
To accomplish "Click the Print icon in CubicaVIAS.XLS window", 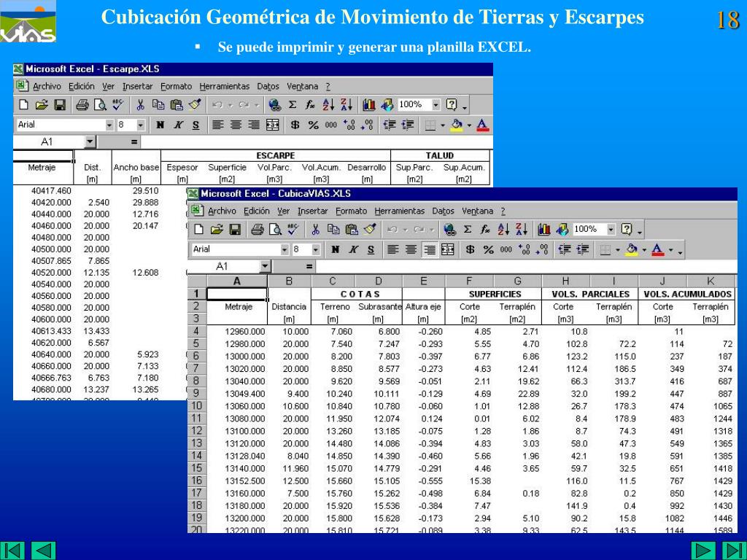I will (258, 230).
